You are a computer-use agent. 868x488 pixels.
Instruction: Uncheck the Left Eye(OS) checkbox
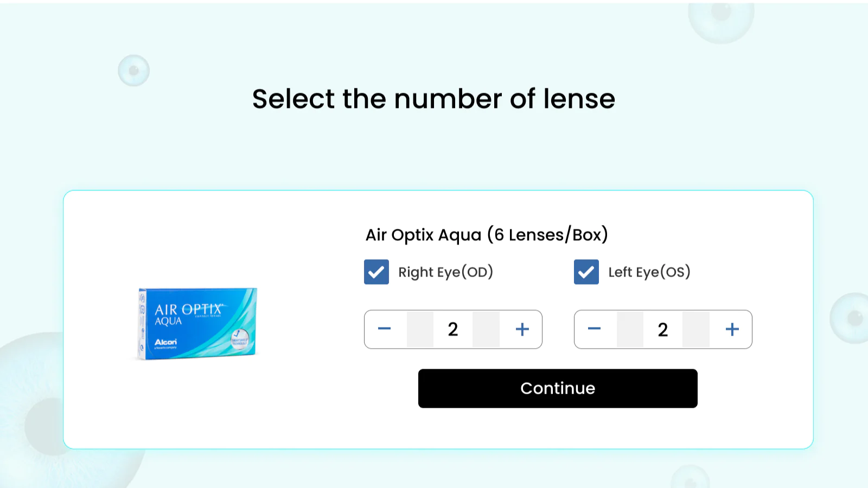pyautogui.click(x=586, y=272)
